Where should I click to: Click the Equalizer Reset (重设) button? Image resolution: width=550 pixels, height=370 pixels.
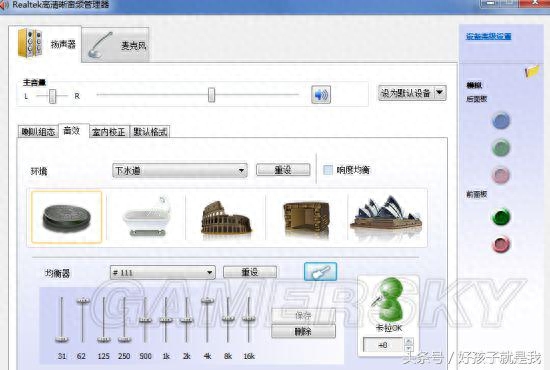250,272
